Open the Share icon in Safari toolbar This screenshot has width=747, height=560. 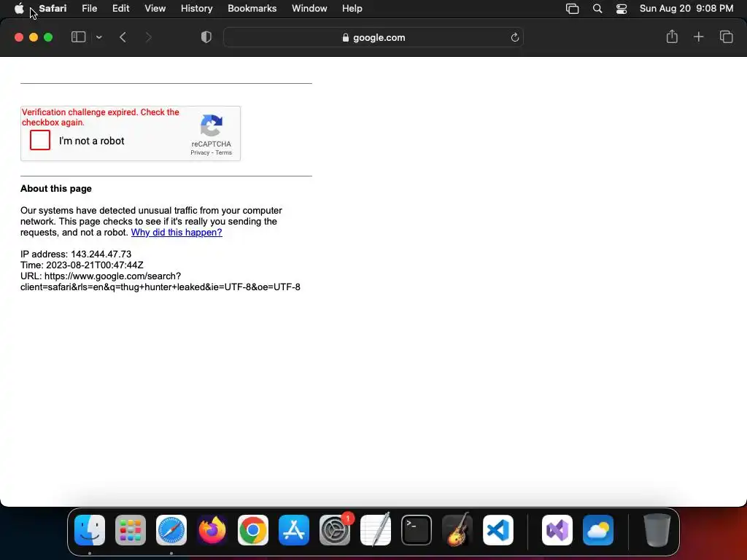(672, 36)
